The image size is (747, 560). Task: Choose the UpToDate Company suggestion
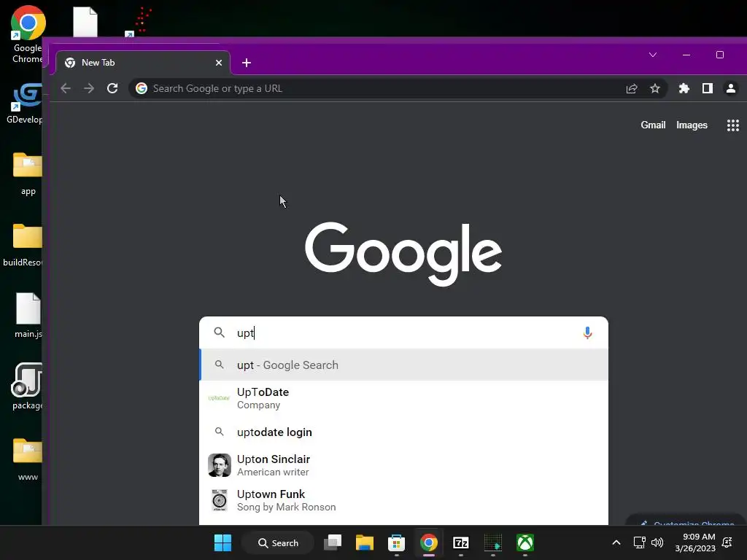pos(403,398)
